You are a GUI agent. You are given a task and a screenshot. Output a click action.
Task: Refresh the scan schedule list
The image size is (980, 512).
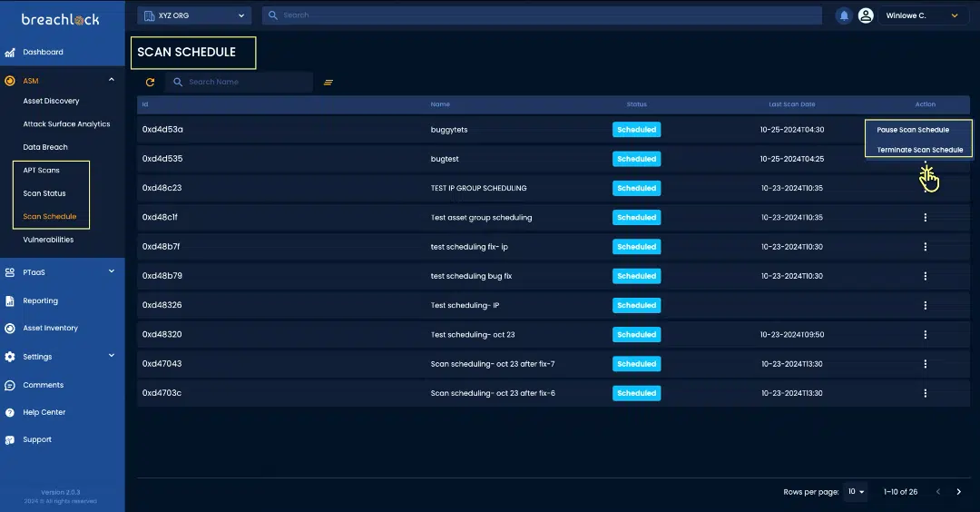pyautogui.click(x=150, y=82)
